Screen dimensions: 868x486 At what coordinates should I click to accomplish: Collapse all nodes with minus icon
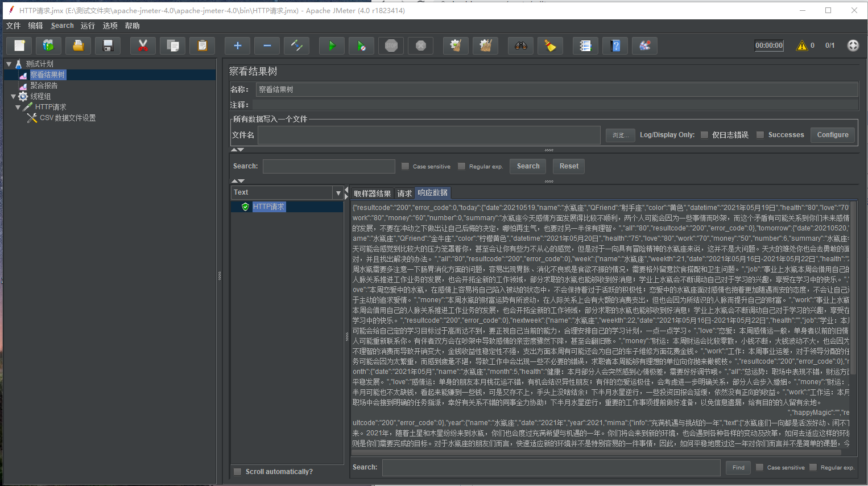click(267, 46)
